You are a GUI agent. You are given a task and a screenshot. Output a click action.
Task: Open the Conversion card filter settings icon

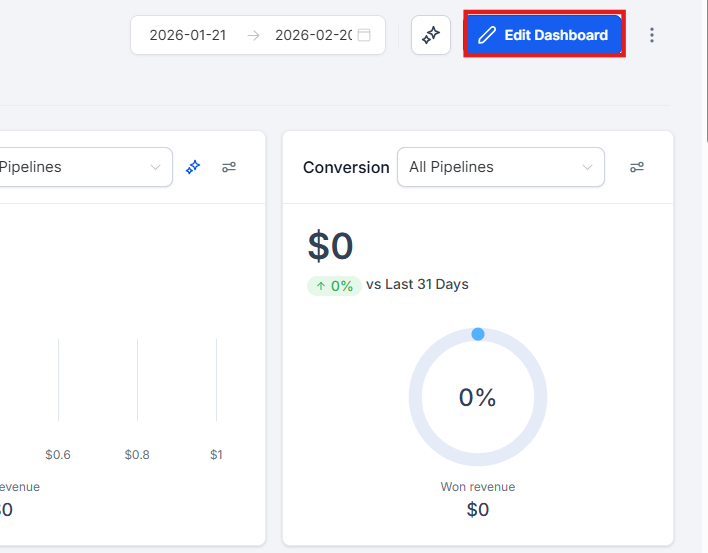coord(636,167)
